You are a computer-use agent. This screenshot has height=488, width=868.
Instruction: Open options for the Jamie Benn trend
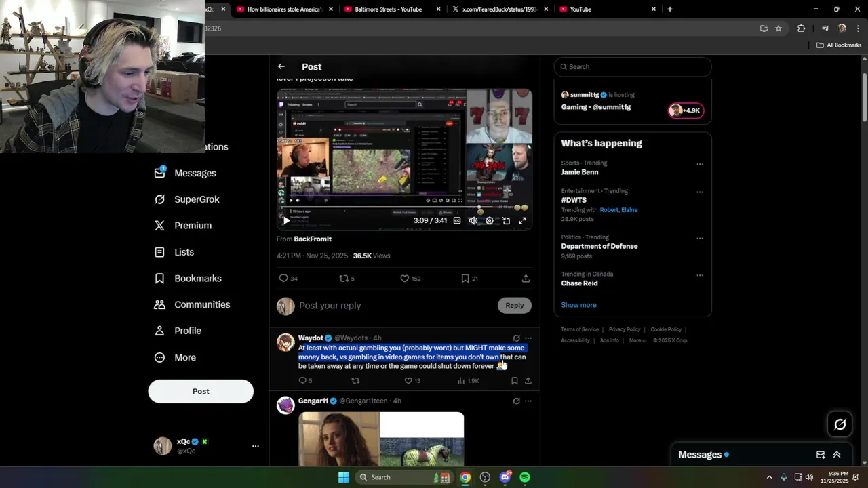click(x=700, y=164)
